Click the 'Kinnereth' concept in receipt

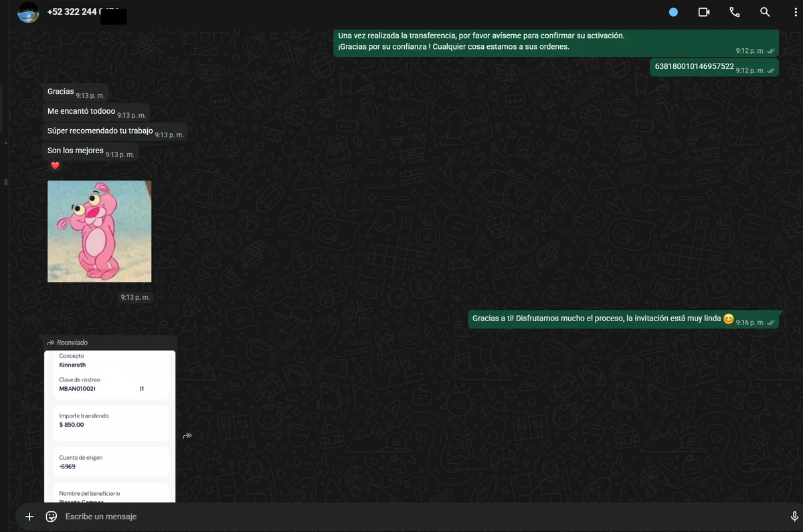(x=72, y=365)
